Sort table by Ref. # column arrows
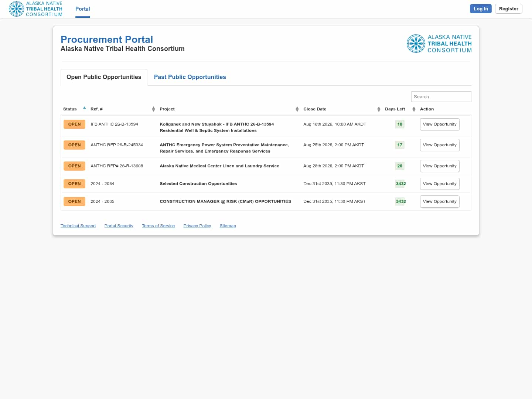532x399 pixels. 153,109
